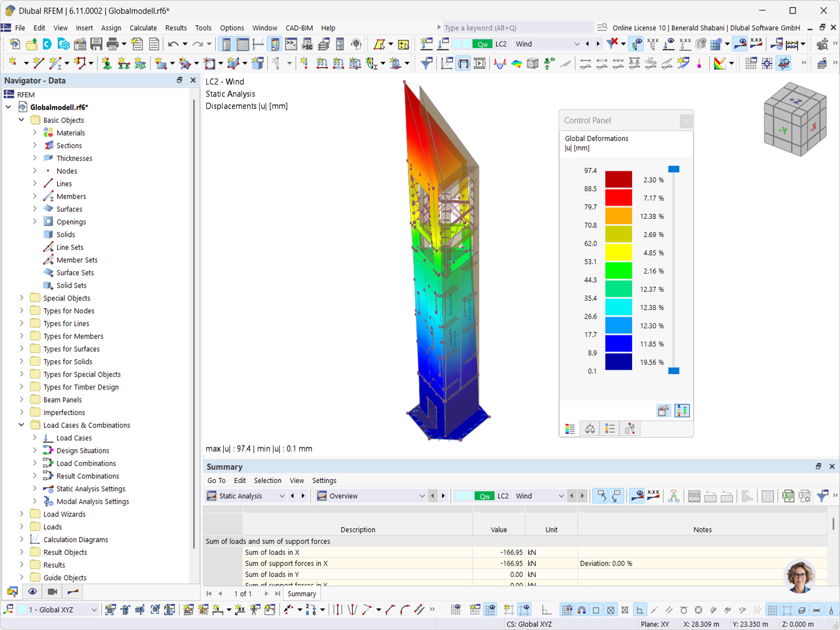This screenshot has height=630, width=840.
Task: Click the Navigator Data tab icon
Action: 13,592
